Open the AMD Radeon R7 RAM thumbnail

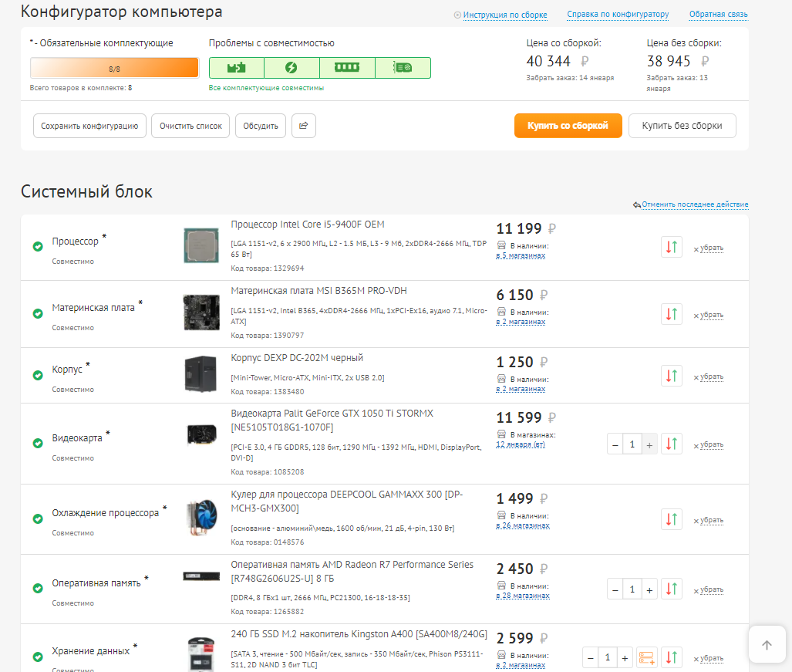[x=201, y=576]
